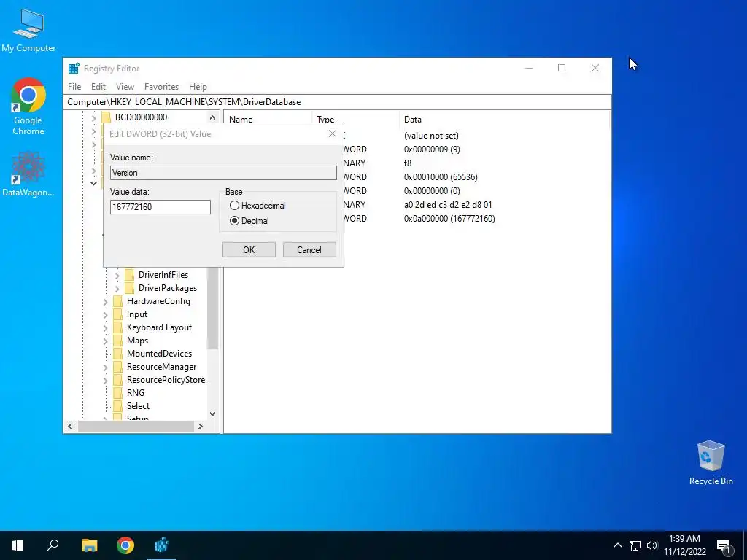This screenshot has height=560, width=747.
Task: Open File Explorer from taskbar
Action: 89,545
